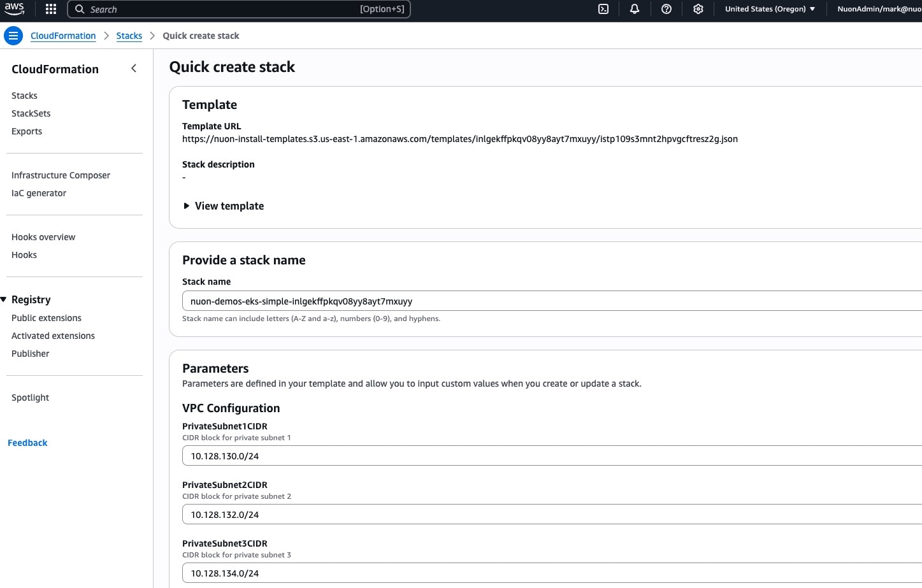The width and height of the screenshot is (922, 588).
Task: Open the AWS home logo
Action: coord(14,9)
